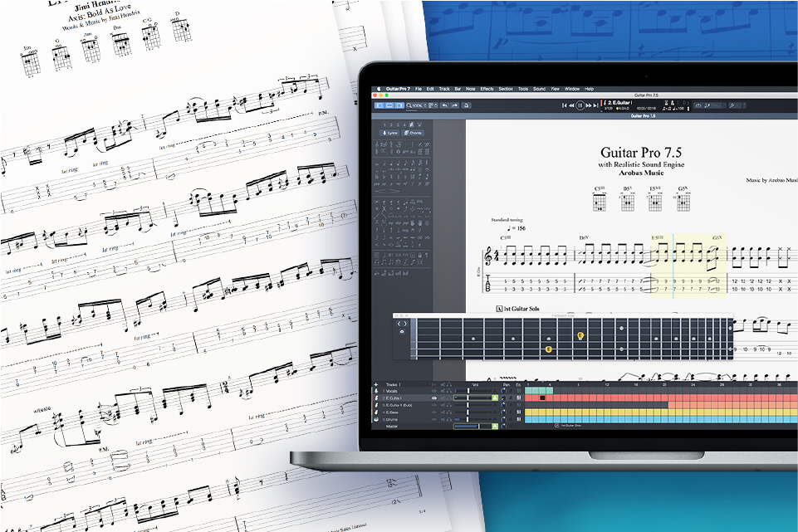Viewport: 798px width, 532px height.
Task: Rewind one bar
Action: click(571, 105)
